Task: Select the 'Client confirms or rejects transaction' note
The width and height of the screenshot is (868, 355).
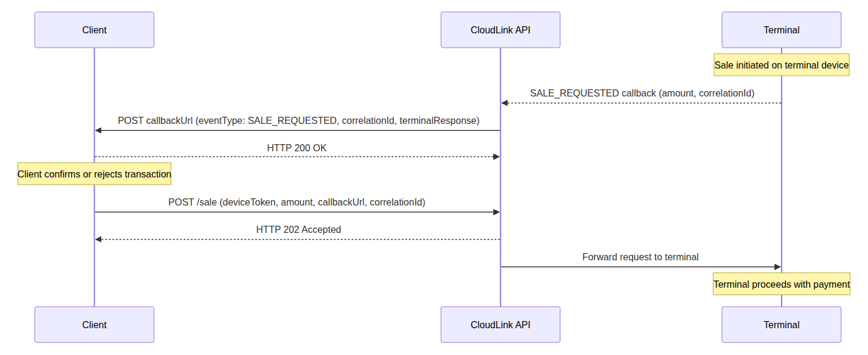Action: 94,174
